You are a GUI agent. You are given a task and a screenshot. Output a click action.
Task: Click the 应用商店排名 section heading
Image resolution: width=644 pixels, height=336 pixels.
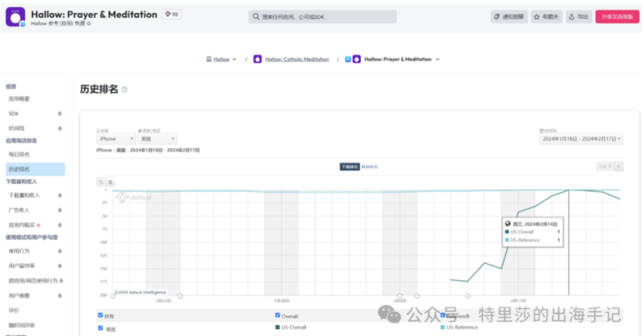pos(21,140)
